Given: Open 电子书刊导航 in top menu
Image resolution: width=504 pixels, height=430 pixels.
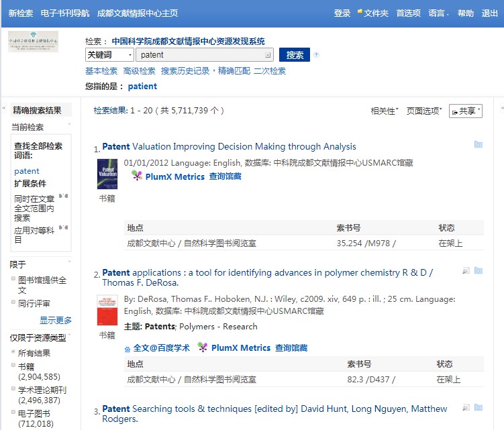Looking at the screenshot, I should coord(65,13).
